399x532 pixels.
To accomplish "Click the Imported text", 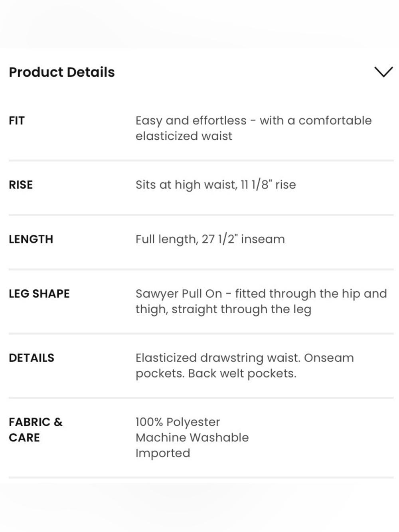I will [163, 453].
